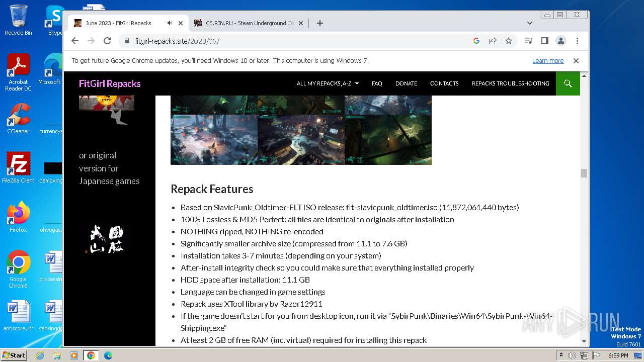Screen dimensions: 644x362
Task: Open Chrome tab search chevron
Action: 529,23
